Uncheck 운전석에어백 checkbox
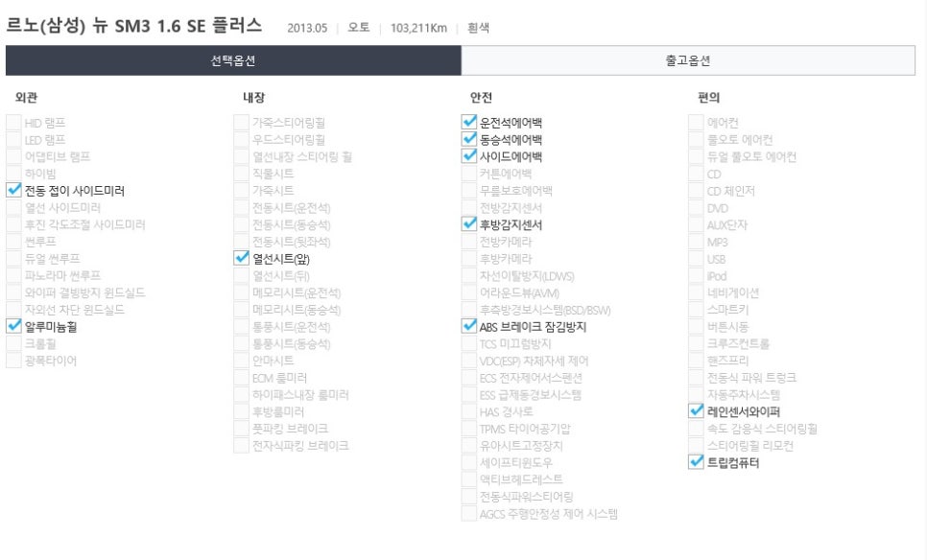This screenshot has width=927, height=560. click(x=469, y=123)
